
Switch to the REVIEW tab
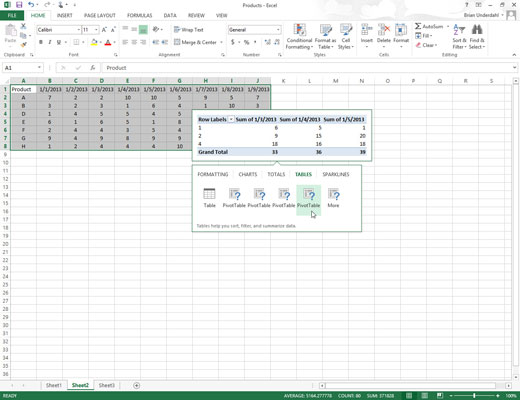[x=196, y=15]
